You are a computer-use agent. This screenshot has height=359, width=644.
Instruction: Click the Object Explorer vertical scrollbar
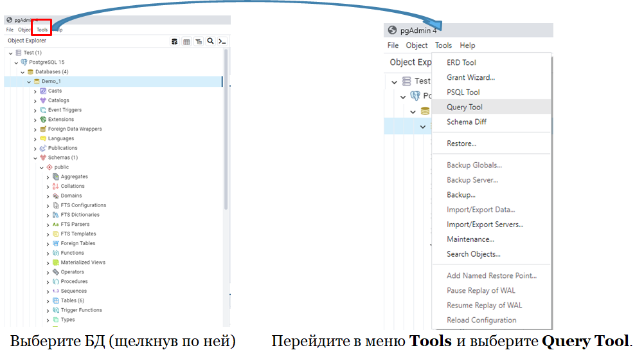[x=226, y=129]
